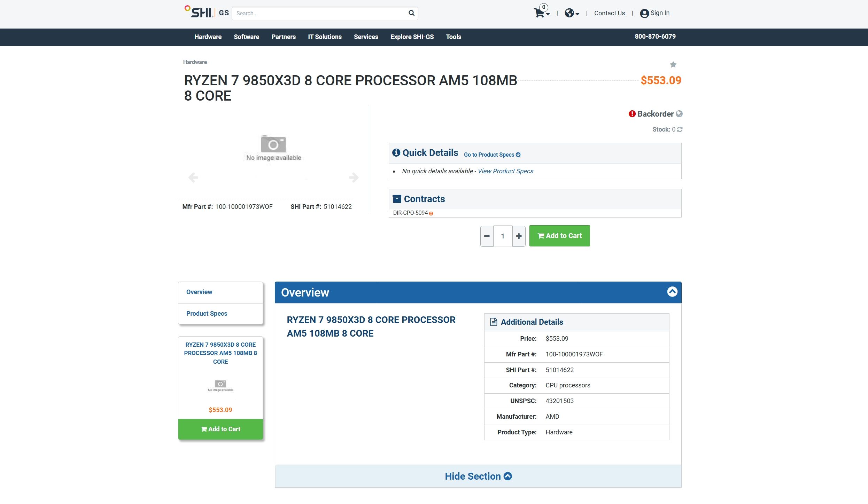Open the shopping cart icon

(539, 13)
